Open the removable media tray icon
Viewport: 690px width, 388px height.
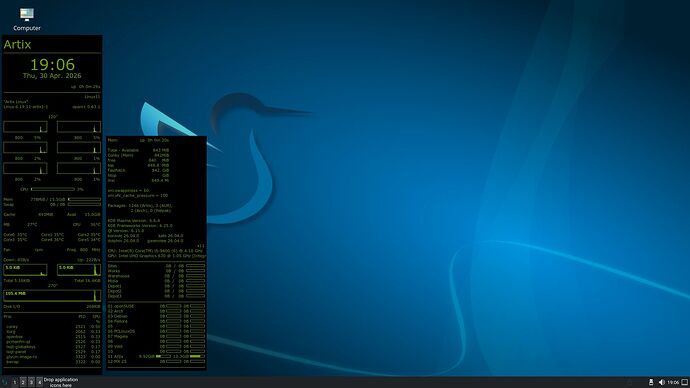tap(651, 382)
